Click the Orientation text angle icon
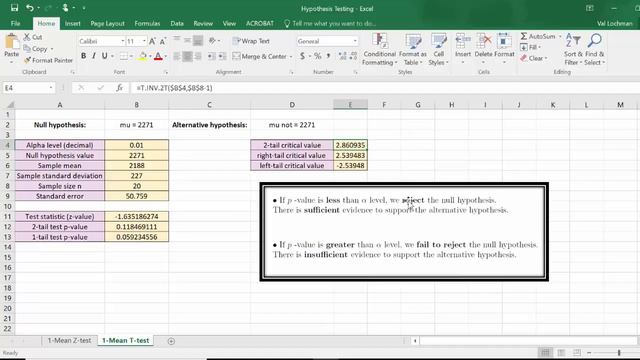This screenshot has width=640, height=360. pyautogui.click(x=212, y=40)
